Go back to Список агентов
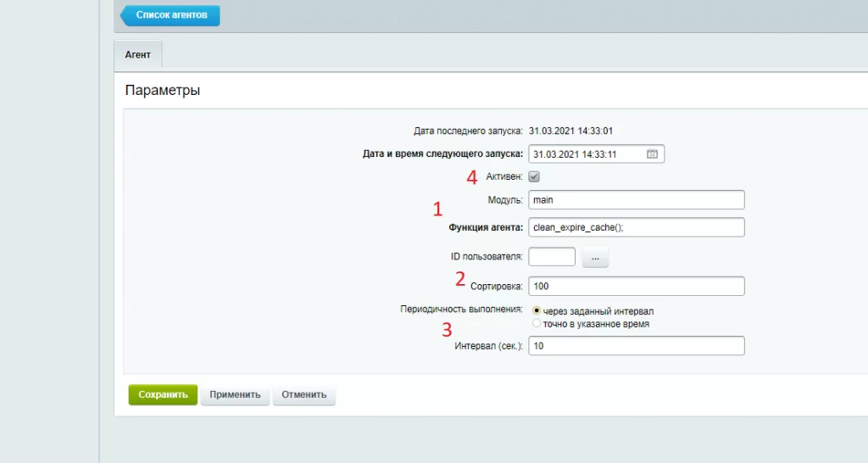 170,15
